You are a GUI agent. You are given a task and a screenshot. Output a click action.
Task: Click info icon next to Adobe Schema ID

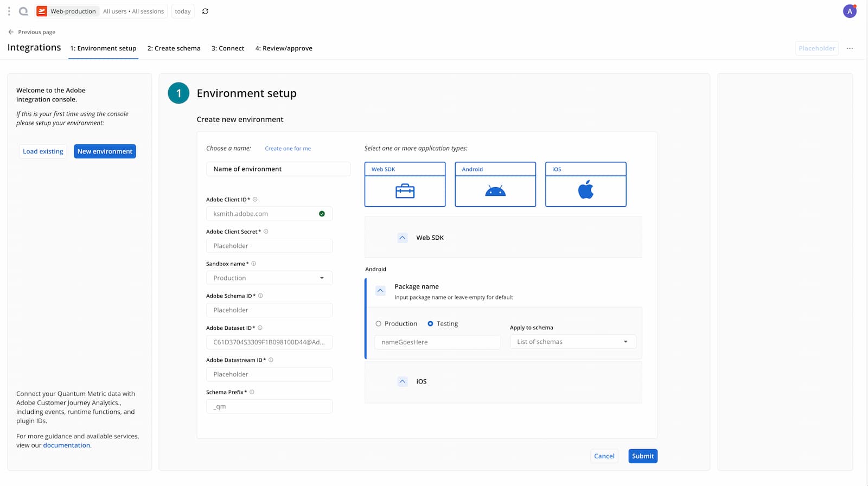click(260, 296)
